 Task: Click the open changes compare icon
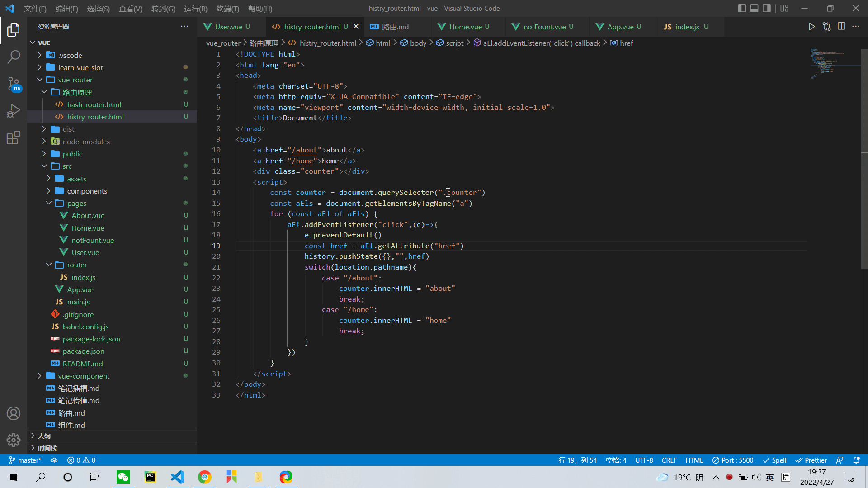pos(827,27)
